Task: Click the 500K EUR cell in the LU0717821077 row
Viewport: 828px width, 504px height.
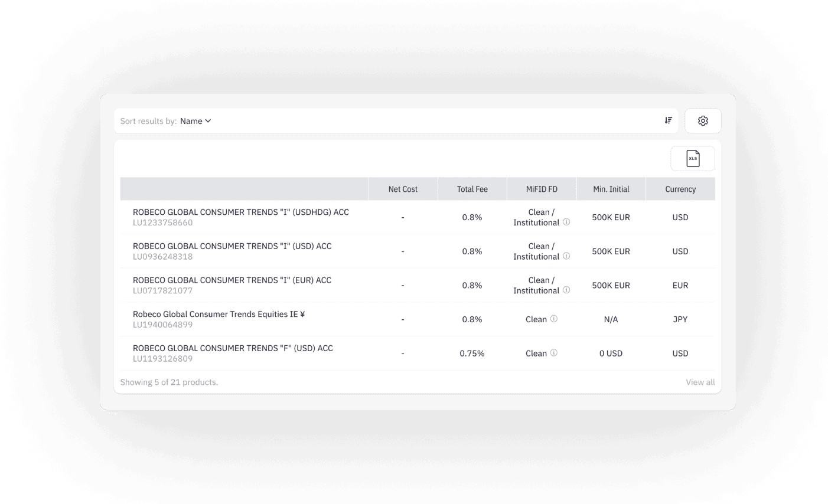Action: tap(611, 285)
